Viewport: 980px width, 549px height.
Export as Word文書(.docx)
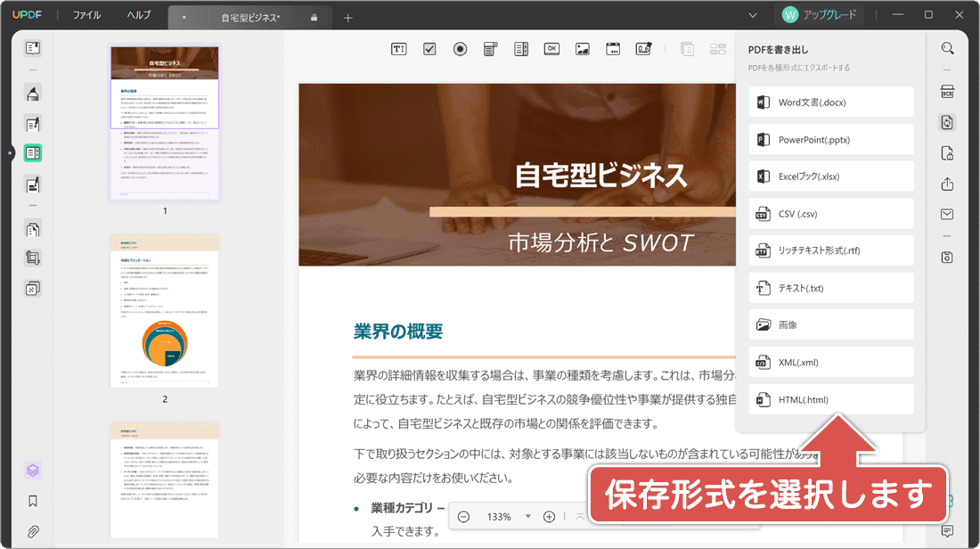831,102
